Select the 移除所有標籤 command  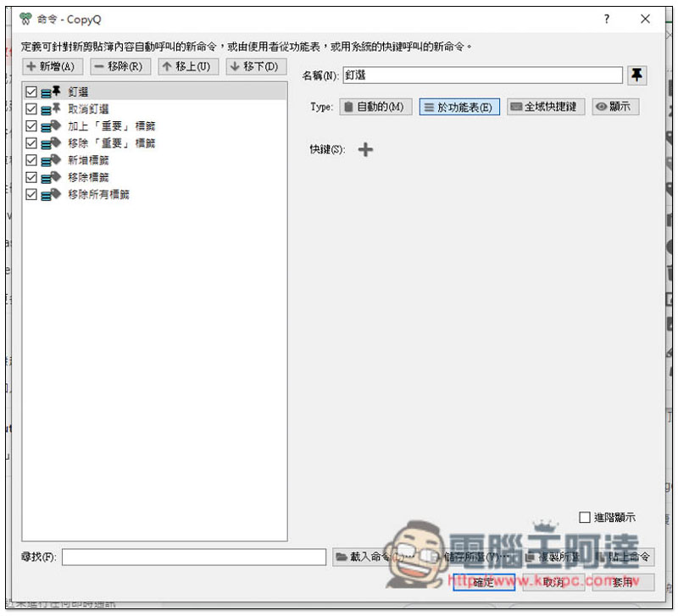pos(155,195)
